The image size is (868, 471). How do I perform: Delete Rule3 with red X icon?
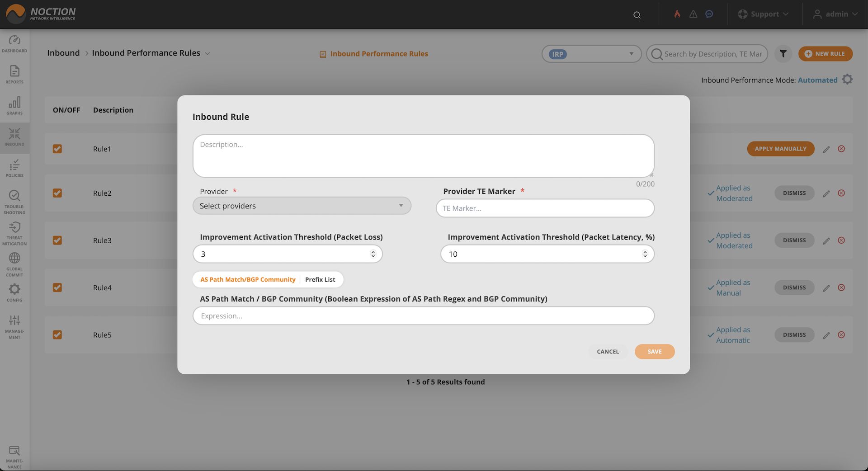coord(841,240)
